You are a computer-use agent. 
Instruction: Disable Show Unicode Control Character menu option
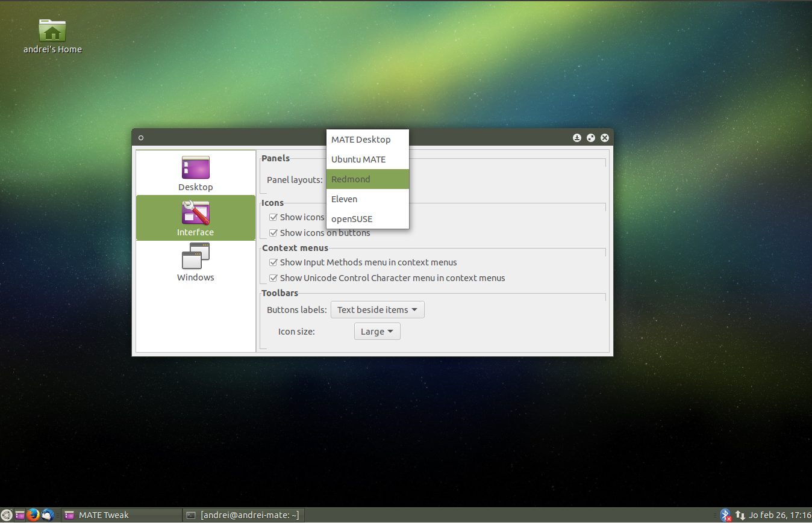273,278
